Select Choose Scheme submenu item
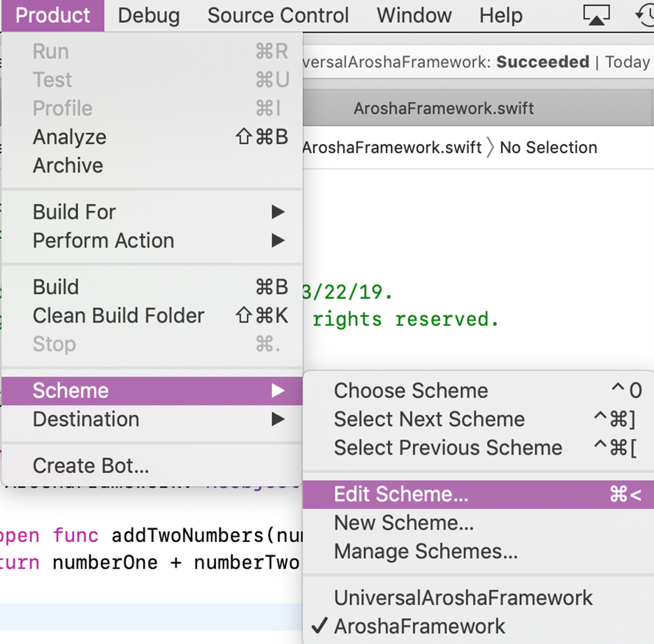654x644 pixels. (479, 390)
